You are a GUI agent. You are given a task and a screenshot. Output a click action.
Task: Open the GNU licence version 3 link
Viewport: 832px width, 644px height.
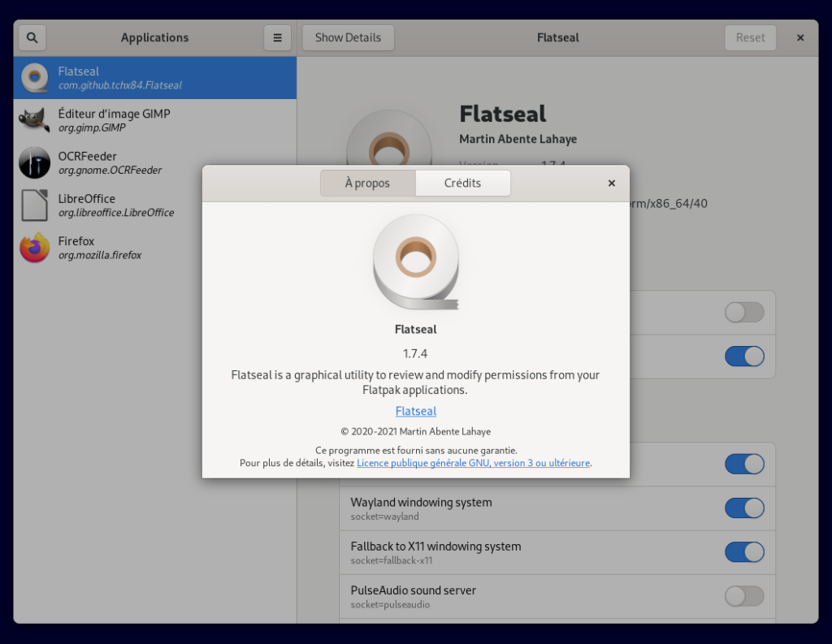click(474, 463)
